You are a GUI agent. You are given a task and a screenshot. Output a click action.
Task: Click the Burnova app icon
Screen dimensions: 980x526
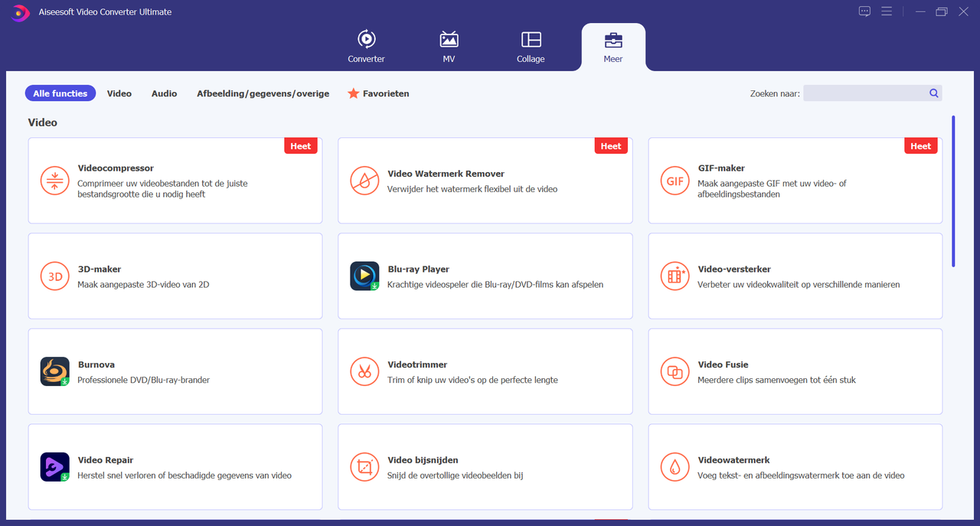(x=55, y=371)
